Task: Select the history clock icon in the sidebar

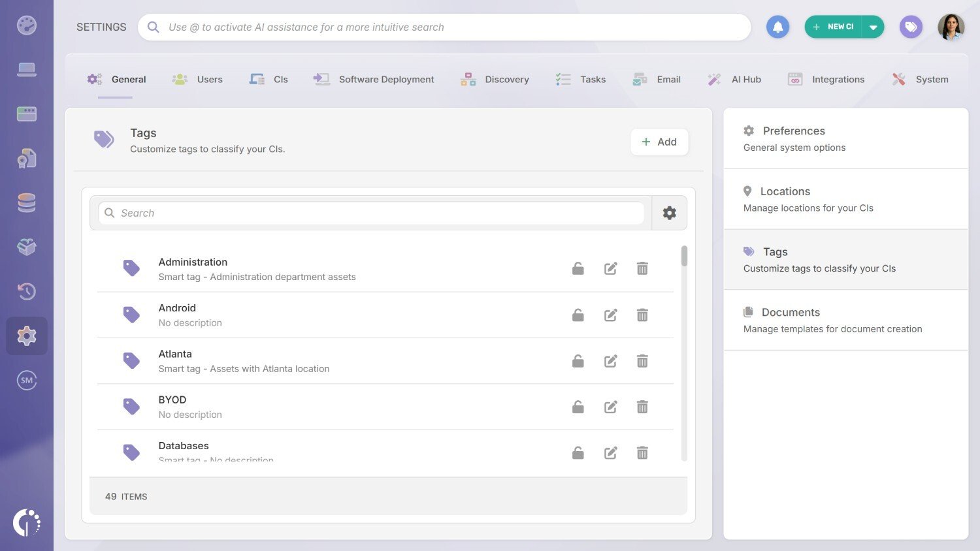Action: 26,291
